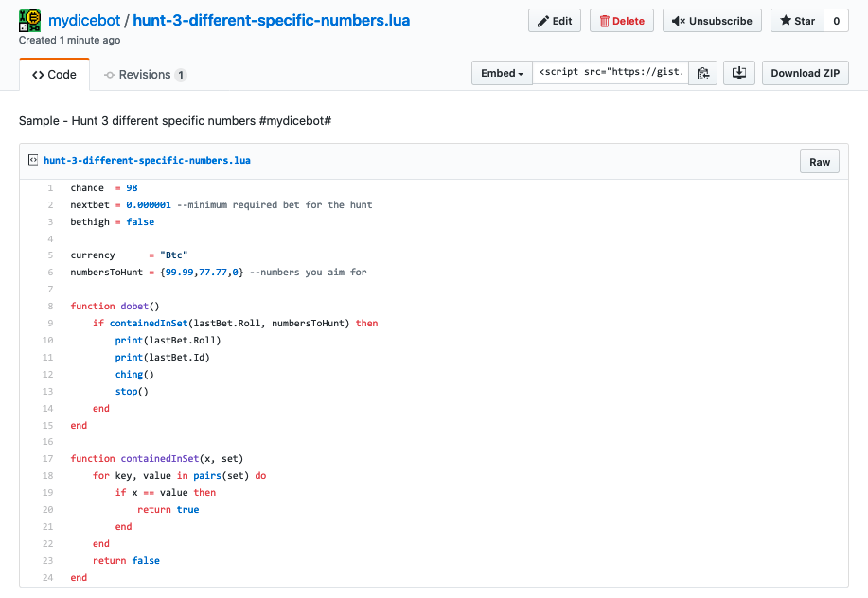This screenshot has width=868, height=598.
Task: Unsubscribe from gist notifications
Action: click(x=712, y=21)
